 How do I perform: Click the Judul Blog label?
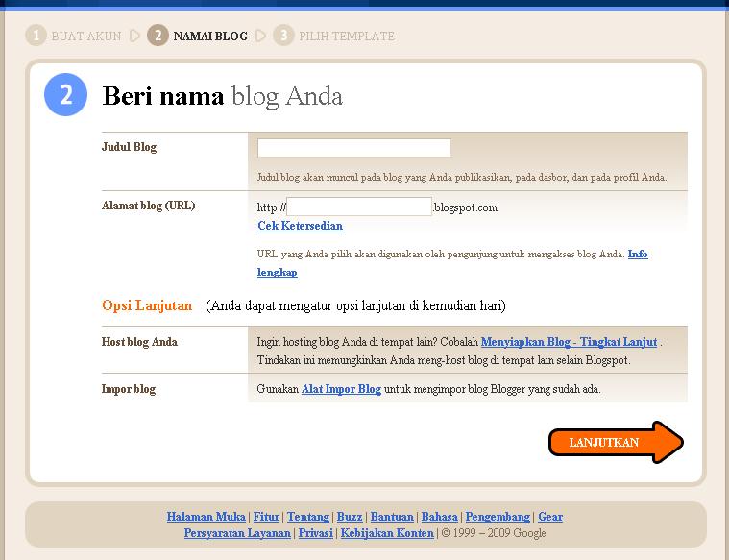click(x=130, y=147)
